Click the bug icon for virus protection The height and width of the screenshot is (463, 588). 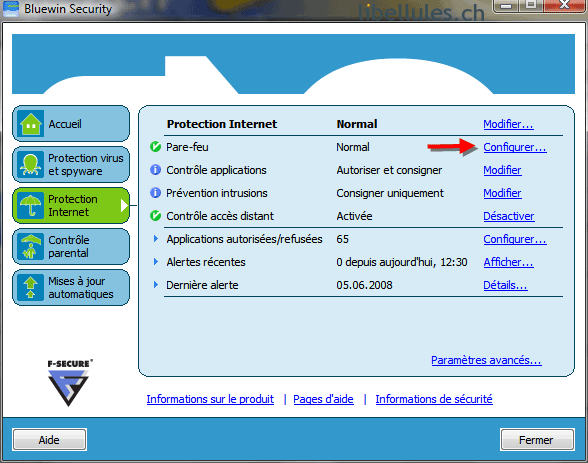point(31,164)
